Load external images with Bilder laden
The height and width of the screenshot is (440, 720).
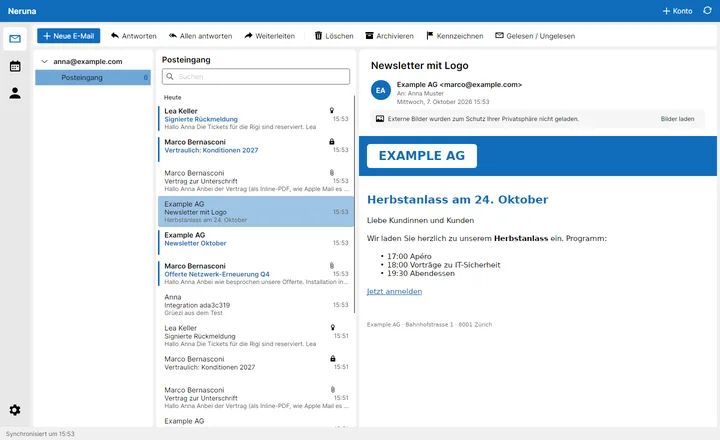[677, 119]
